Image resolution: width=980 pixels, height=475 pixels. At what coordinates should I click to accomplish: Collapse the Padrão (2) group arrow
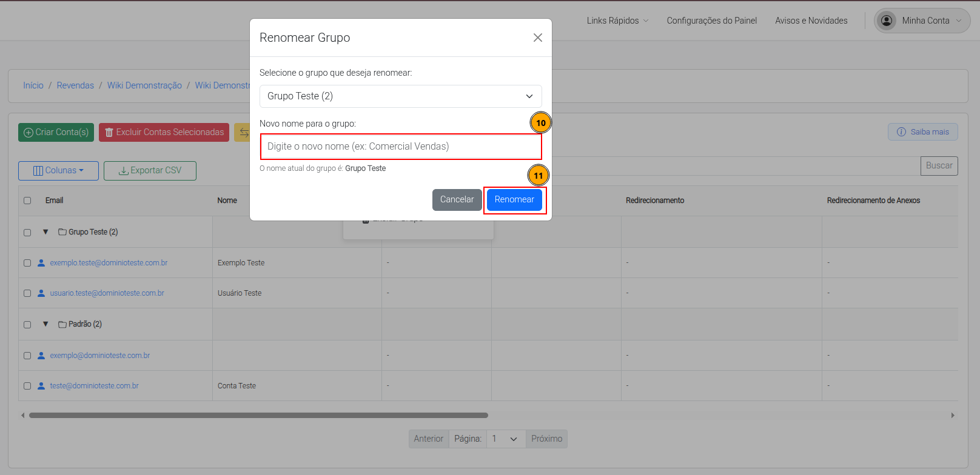45,324
